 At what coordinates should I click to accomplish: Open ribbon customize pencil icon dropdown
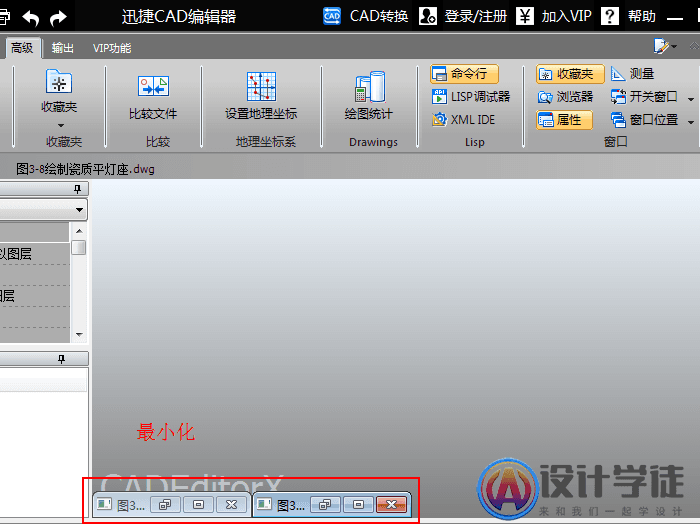tap(665, 46)
